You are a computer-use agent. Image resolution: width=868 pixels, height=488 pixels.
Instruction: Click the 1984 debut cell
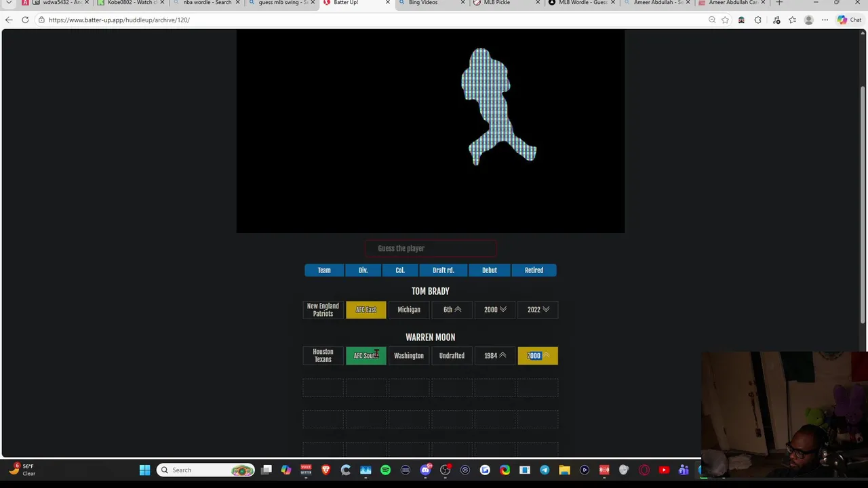pos(495,356)
